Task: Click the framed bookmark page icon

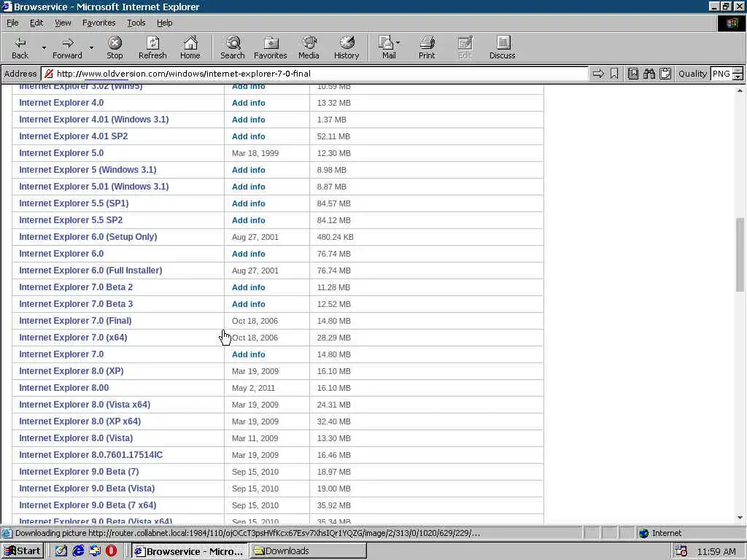Action: click(633, 74)
